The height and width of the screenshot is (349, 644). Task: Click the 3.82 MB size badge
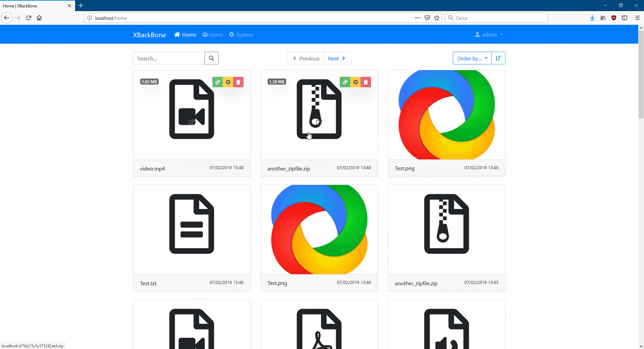tap(149, 82)
